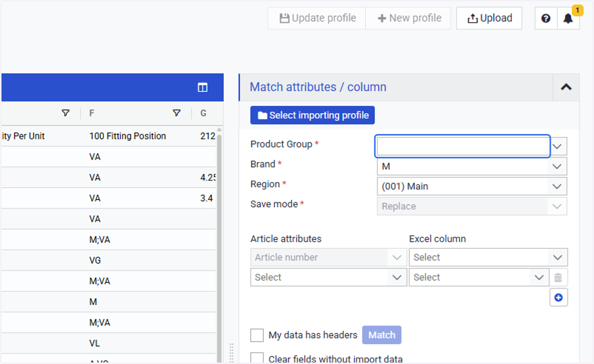The image size is (594, 364).
Task: Click the M cell in column F
Action: (x=93, y=302)
